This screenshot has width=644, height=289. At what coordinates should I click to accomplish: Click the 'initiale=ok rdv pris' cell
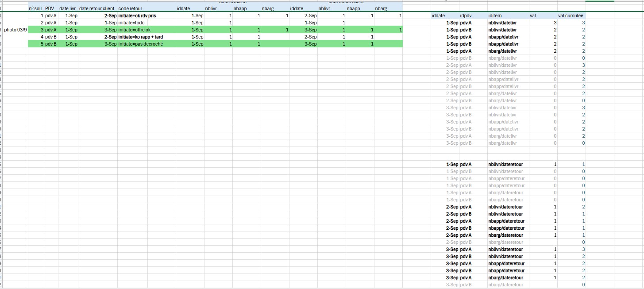tap(137, 15)
